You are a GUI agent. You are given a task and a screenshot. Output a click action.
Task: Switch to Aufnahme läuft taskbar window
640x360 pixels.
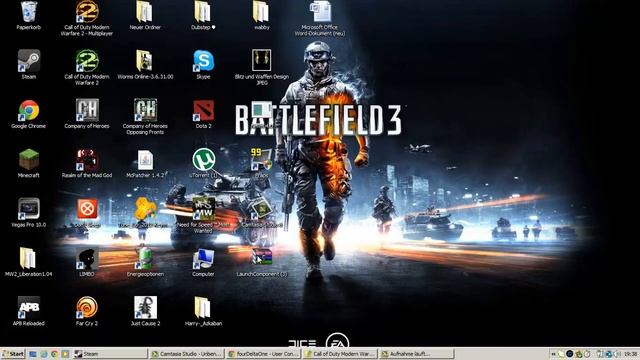[x=417, y=354]
